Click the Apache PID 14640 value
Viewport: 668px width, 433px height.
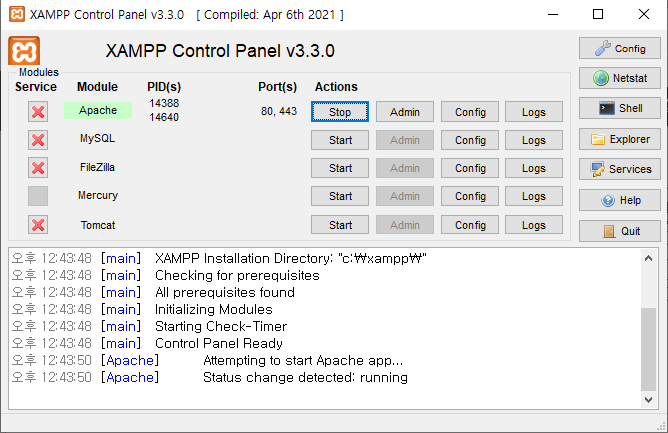point(164,117)
